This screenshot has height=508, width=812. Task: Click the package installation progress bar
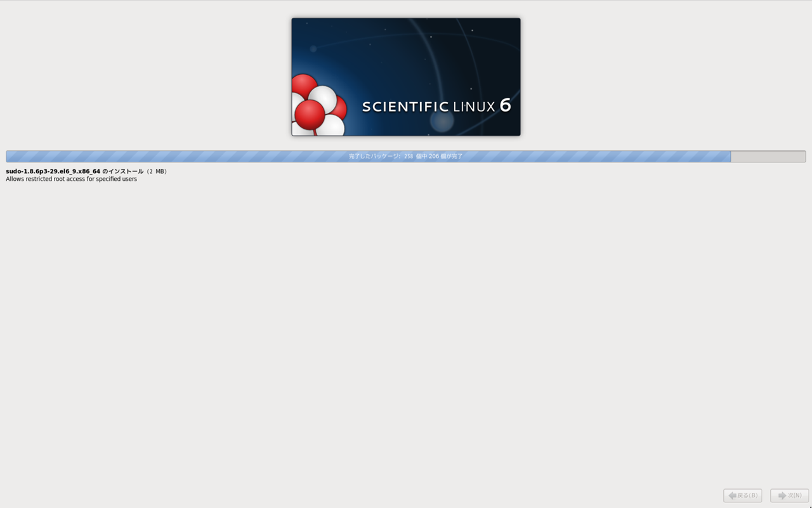[406, 156]
